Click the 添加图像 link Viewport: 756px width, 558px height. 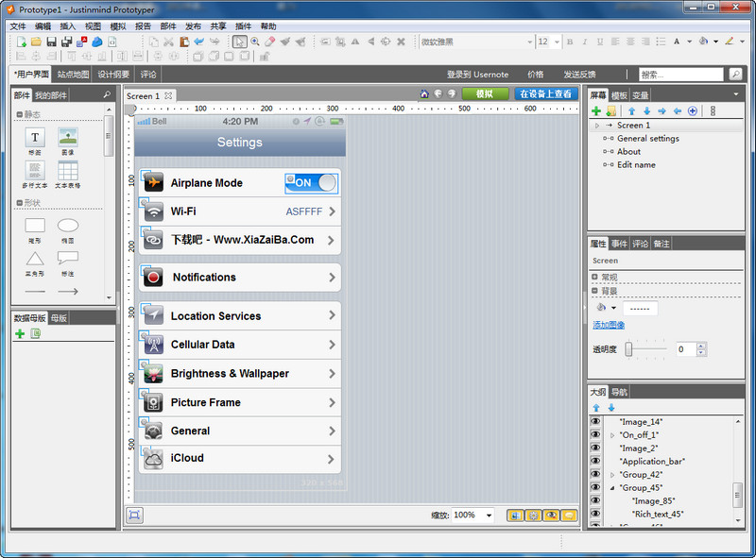[609, 325]
